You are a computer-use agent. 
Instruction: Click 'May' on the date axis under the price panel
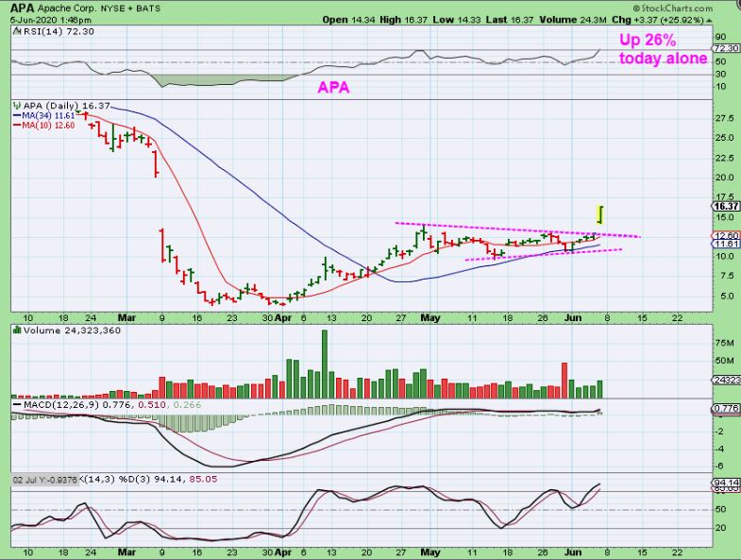[430, 318]
